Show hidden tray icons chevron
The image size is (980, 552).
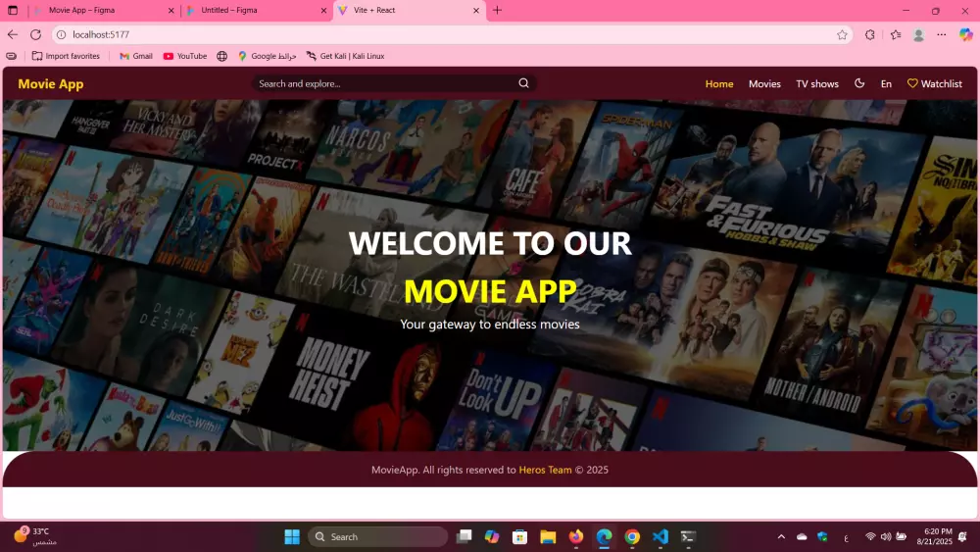click(781, 536)
